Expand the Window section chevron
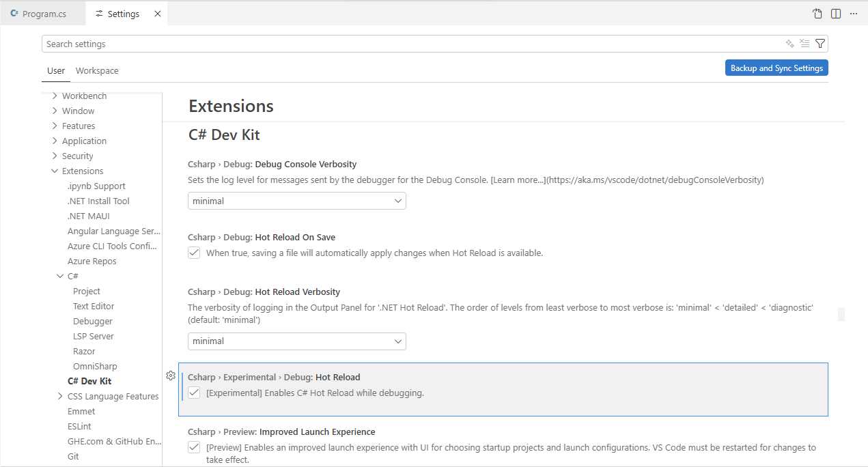 pos(55,111)
